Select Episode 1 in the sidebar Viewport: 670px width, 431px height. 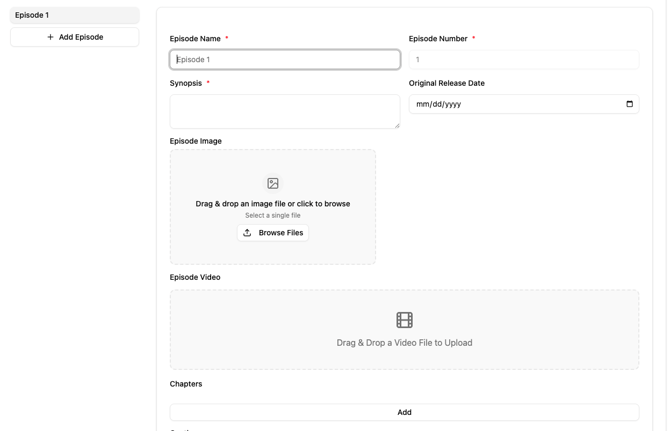click(x=74, y=15)
